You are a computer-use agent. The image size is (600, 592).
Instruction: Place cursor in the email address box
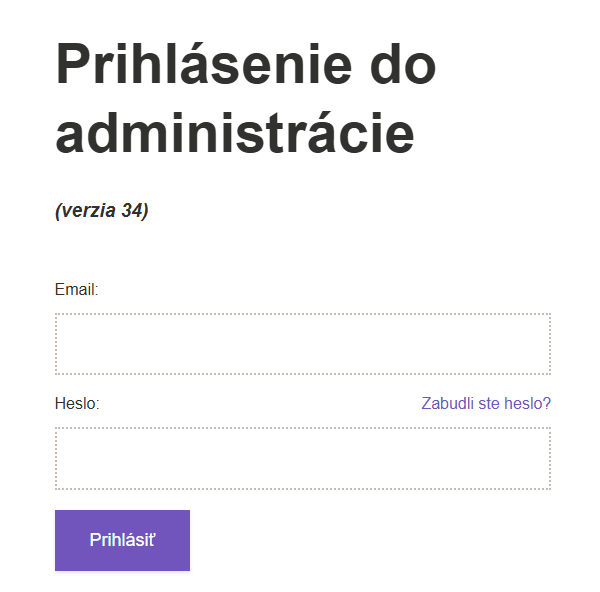(302, 344)
